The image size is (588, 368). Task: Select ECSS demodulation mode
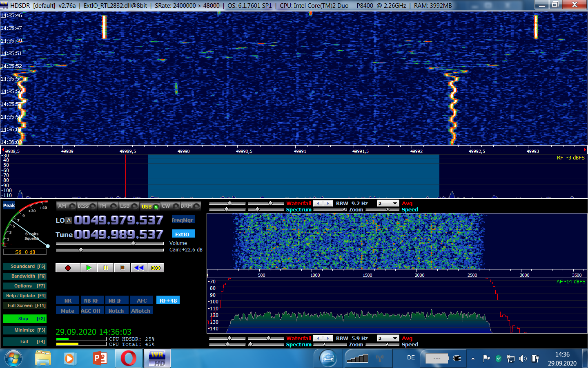point(87,206)
